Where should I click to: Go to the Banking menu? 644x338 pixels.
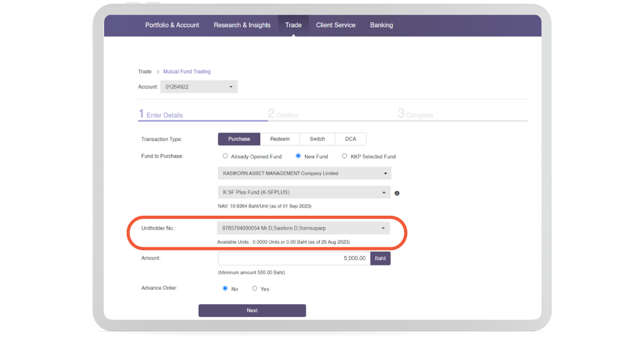pyautogui.click(x=381, y=25)
